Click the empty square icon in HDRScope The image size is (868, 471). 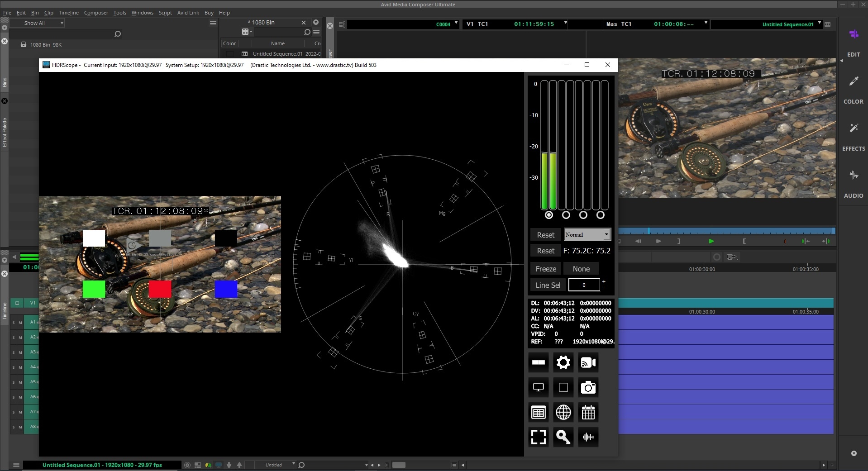tap(563, 387)
